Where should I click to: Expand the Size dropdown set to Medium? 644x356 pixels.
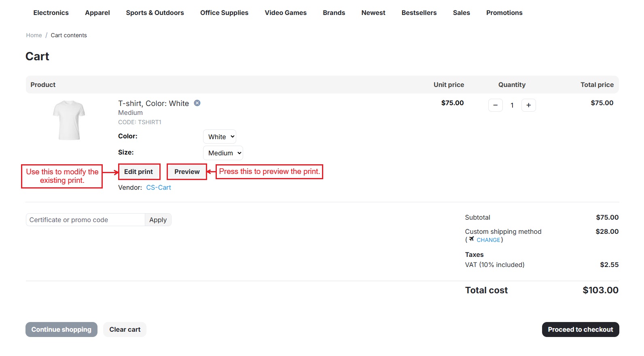click(x=223, y=153)
